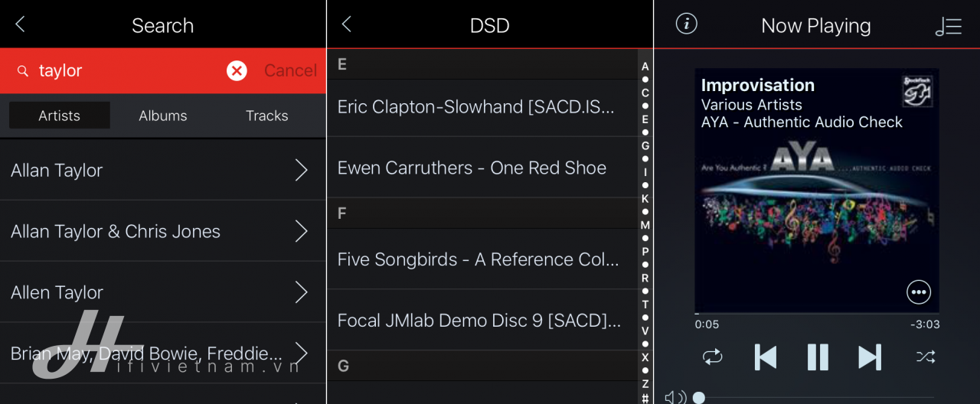The image size is (980, 404).
Task: Clear the taylor search text
Action: [x=237, y=70]
